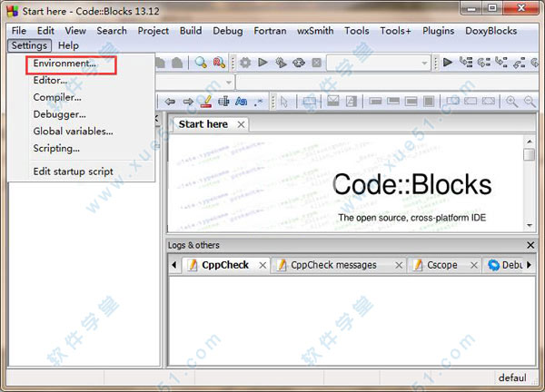Open the DoxyBlocks menu

pos(490,31)
